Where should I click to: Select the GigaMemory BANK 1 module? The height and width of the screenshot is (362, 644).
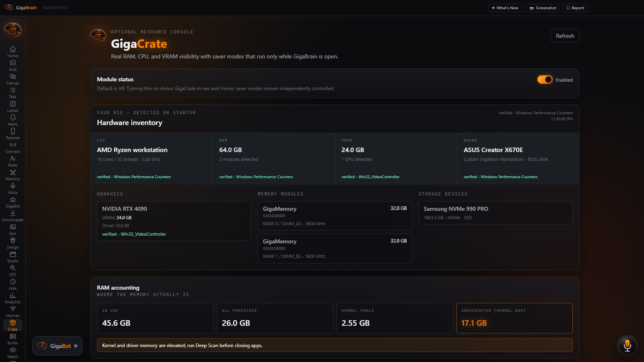334,249
